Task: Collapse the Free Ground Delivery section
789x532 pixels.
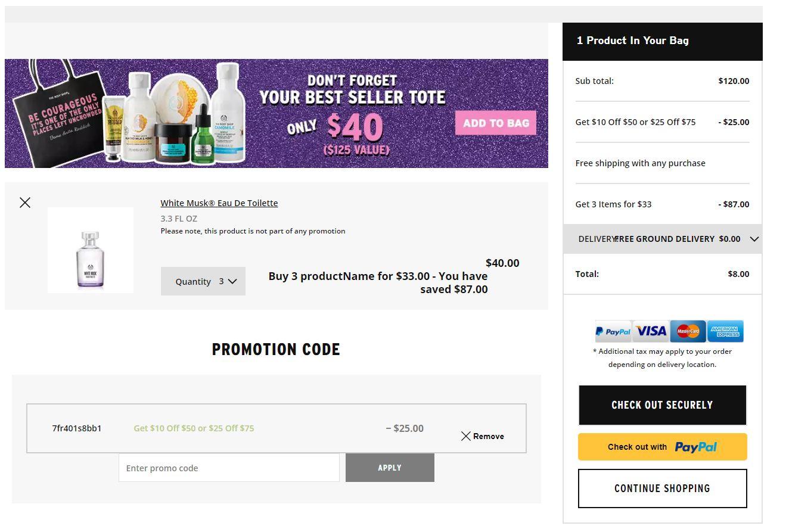Action: (754, 239)
